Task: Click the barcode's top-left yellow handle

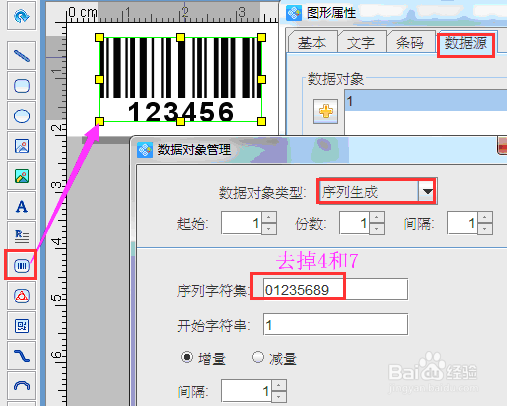Action: point(99,37)
